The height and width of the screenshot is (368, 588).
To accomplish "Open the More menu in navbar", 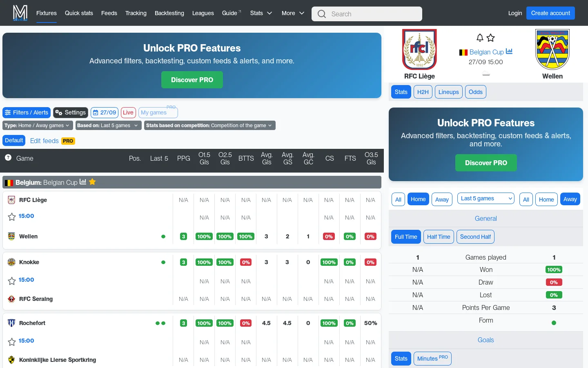I will point(293,13).
